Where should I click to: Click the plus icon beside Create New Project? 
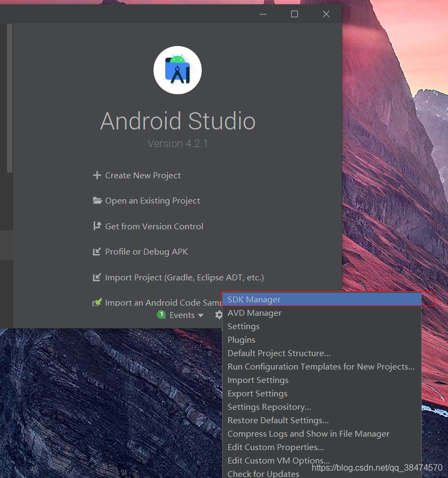coord(97,175)
